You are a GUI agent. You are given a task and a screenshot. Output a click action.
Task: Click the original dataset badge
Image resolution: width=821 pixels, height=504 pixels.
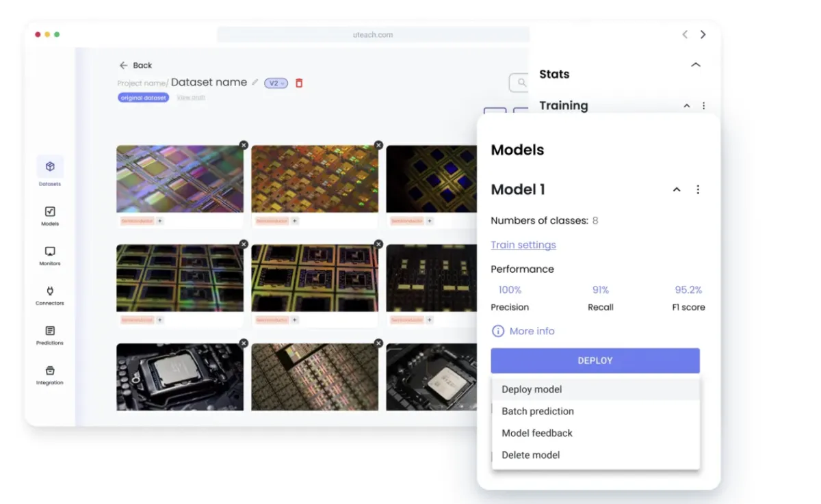pyautogui.click(x=143, y=98)
